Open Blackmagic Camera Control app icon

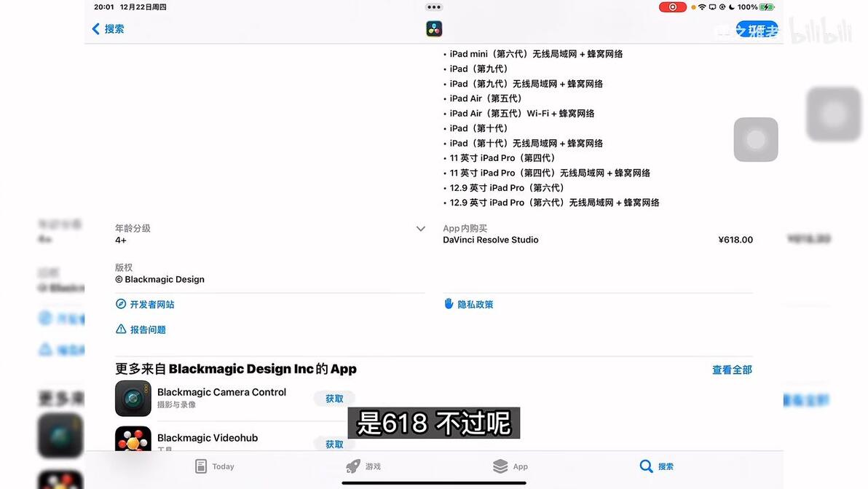pos(133,399)
